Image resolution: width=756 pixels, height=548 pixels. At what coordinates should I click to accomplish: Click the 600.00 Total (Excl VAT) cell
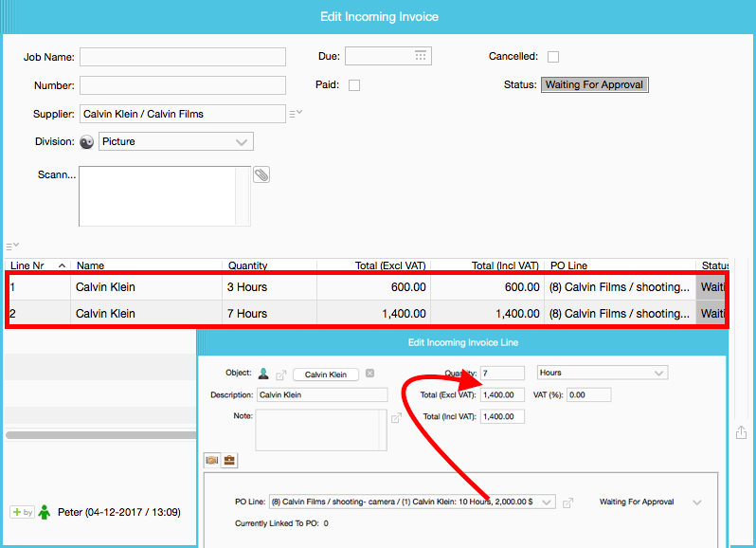coord(374,287)
